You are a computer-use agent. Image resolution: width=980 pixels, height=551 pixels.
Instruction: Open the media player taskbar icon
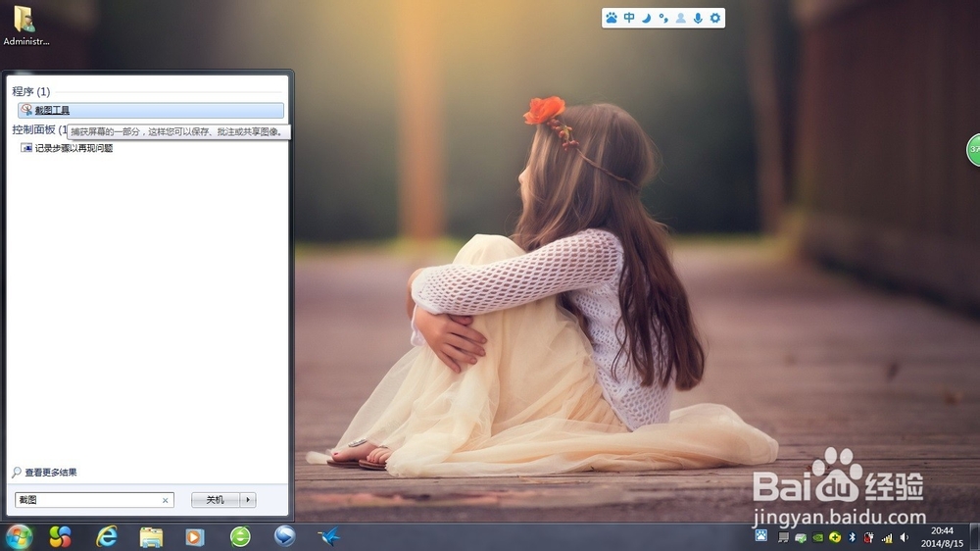(x=194, y=537)
